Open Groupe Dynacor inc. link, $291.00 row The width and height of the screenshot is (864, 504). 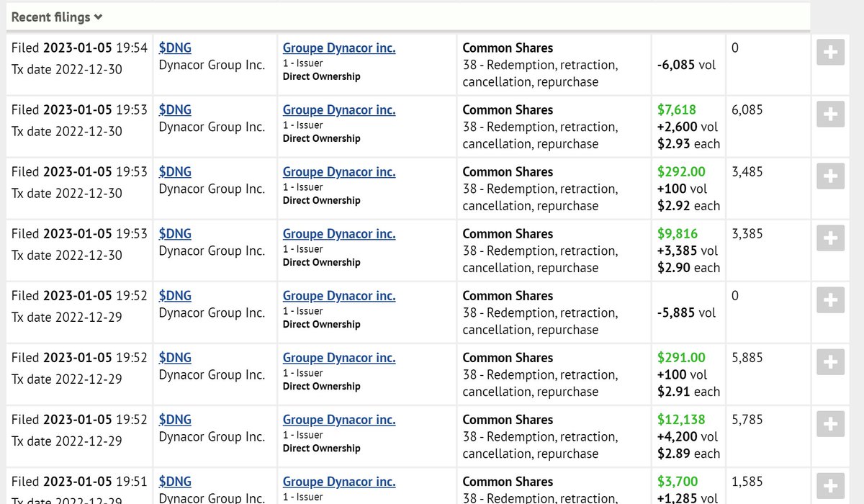pyautogui.click(x=339, y=358)
